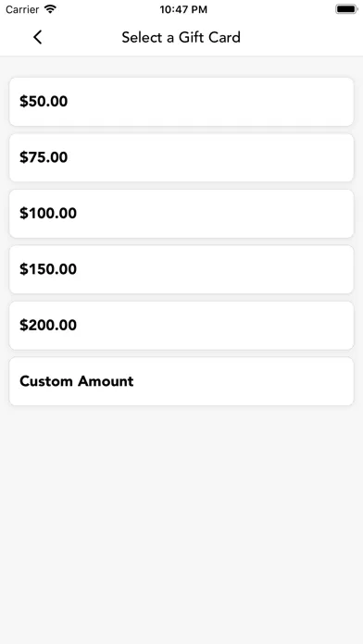Choose the $200.00 gift card
This screenshot has height=644, width=363.
[181, 326]
